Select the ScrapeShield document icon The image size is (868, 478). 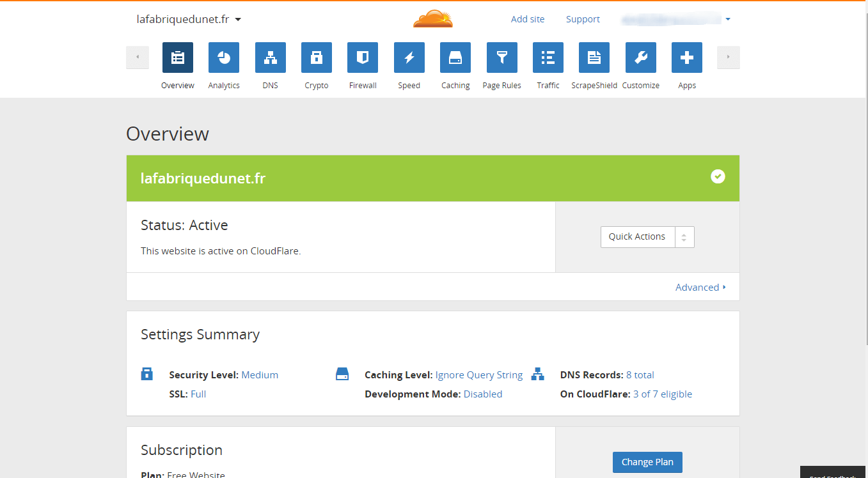pos(594,58)
